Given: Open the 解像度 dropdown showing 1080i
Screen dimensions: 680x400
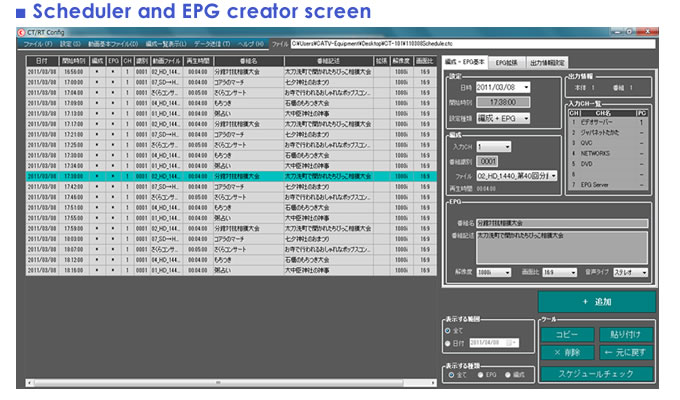Looking at the screenshot, I should 507,272.
